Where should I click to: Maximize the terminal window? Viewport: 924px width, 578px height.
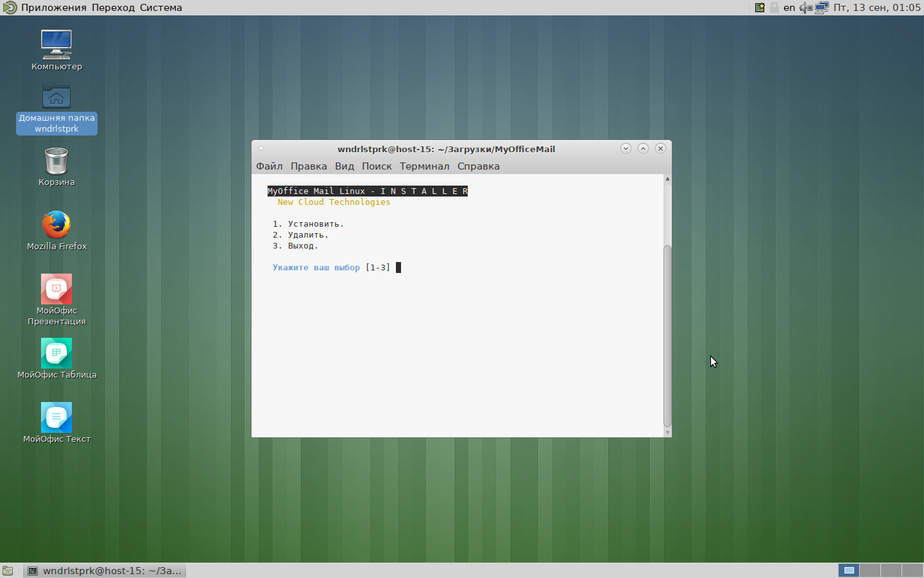(643, 148)
